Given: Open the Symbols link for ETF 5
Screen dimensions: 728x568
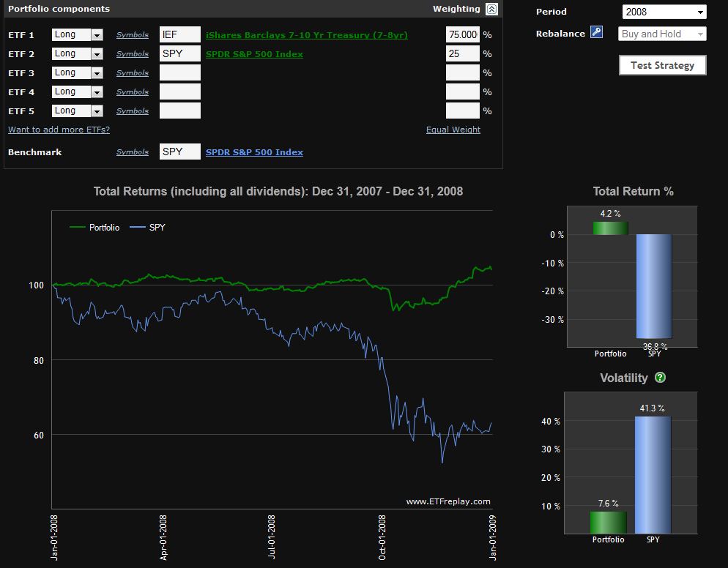Looking at the screenshot, I should tap(133, 111).
